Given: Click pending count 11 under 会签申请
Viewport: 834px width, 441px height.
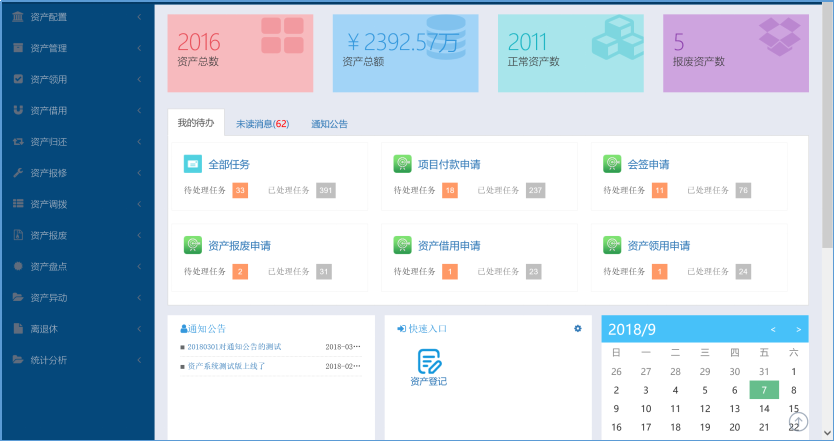Looking at the screenshot, I should pyautogui.click(x=660, y=190).
